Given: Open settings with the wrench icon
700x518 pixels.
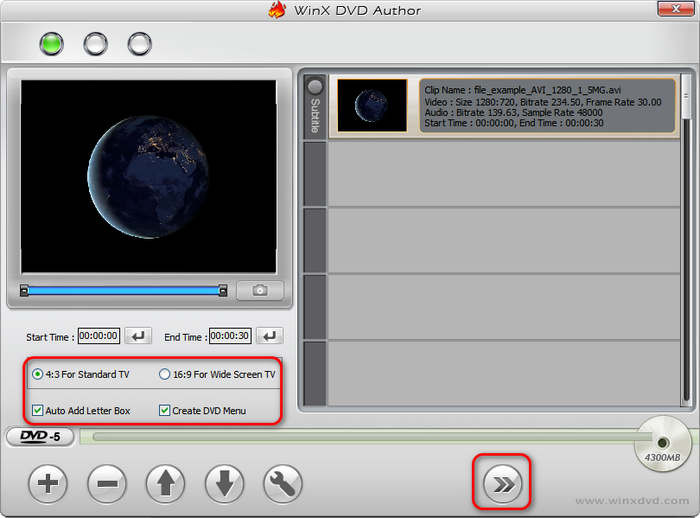Looking at the screenshot, I should tap(283, 485).
